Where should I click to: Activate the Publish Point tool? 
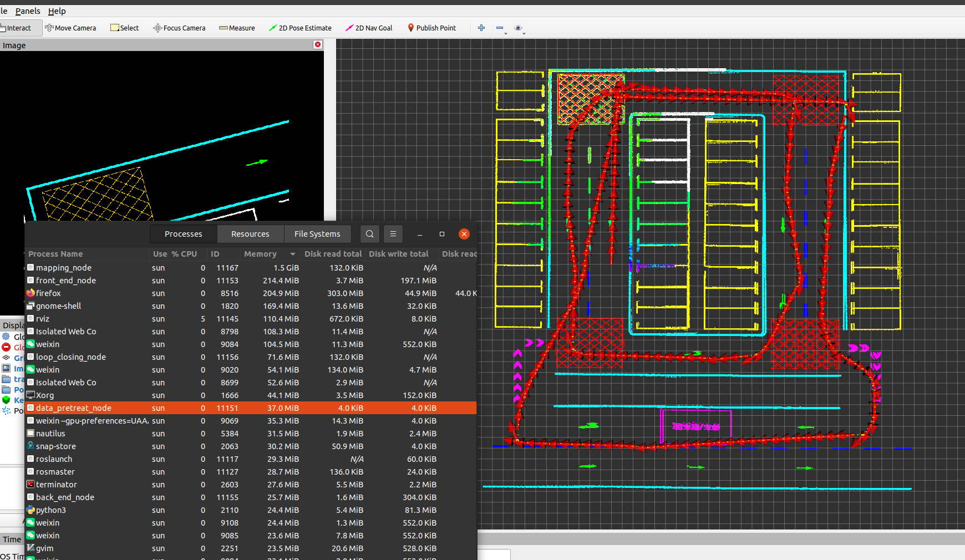click(x=431, y=28)
